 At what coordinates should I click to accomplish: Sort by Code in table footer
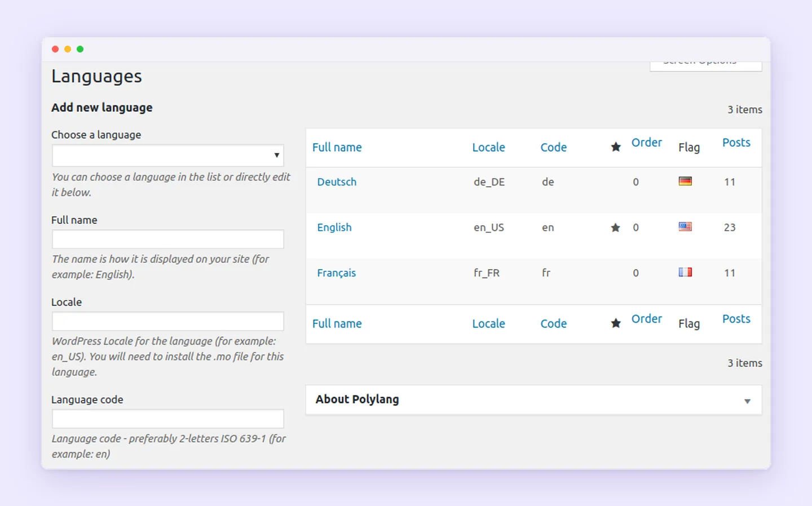553,323
